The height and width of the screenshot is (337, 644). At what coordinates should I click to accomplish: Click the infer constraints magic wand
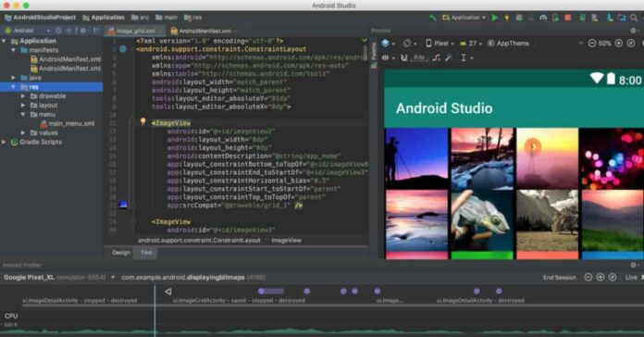(x=449, y=58)
